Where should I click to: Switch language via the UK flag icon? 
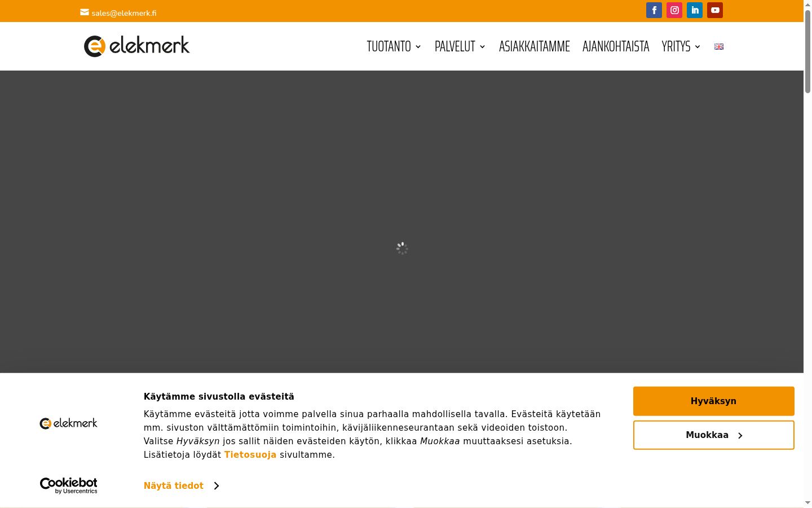click(x=719, y=46)
